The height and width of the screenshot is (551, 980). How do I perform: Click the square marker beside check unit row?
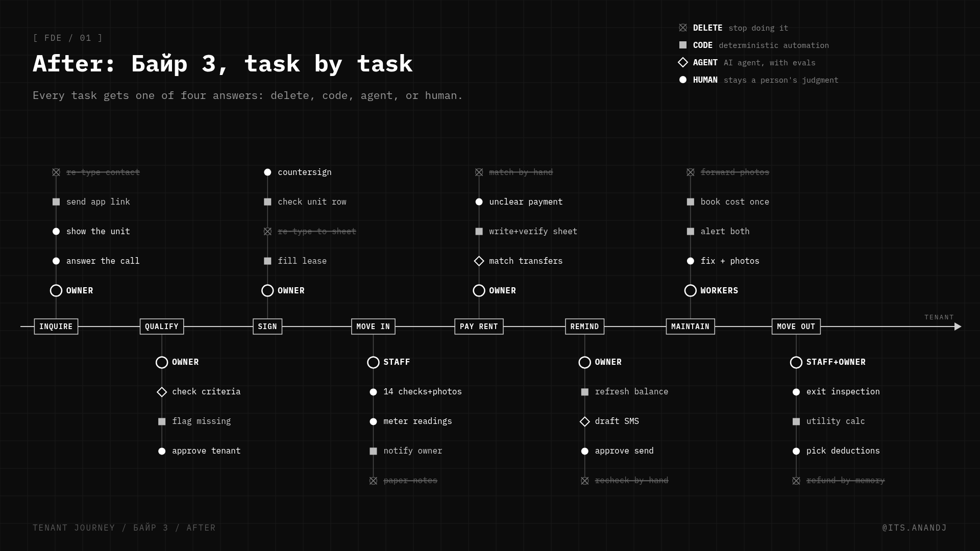[267, 202]
